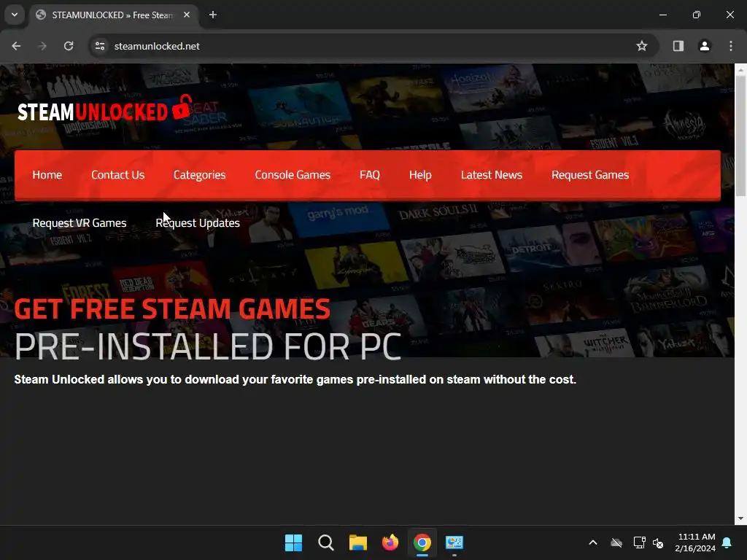Open a new browser tab
Screen dimensions: 747x560
click(213, 15)
